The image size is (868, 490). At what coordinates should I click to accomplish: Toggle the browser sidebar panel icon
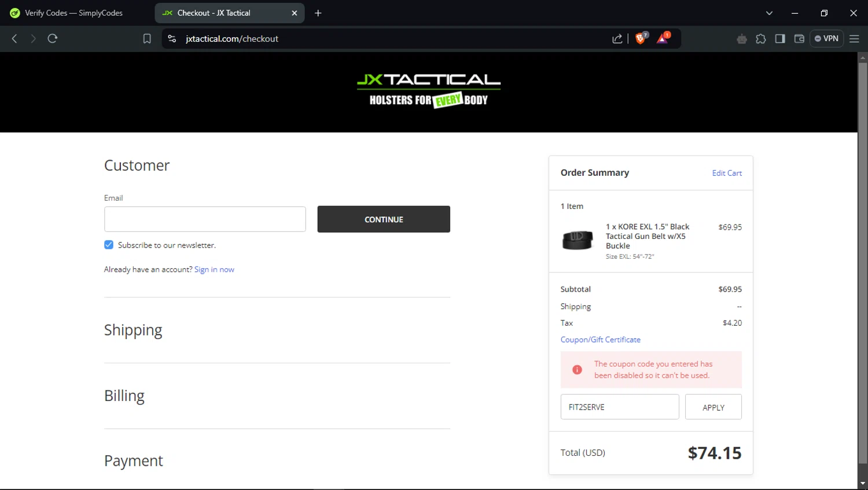(x=780, y=39)
